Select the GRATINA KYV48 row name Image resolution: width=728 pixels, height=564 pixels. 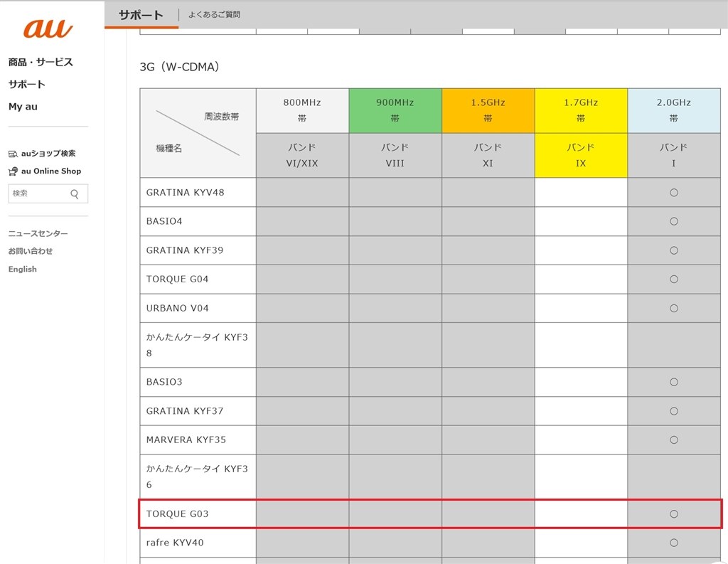[186, 192]
